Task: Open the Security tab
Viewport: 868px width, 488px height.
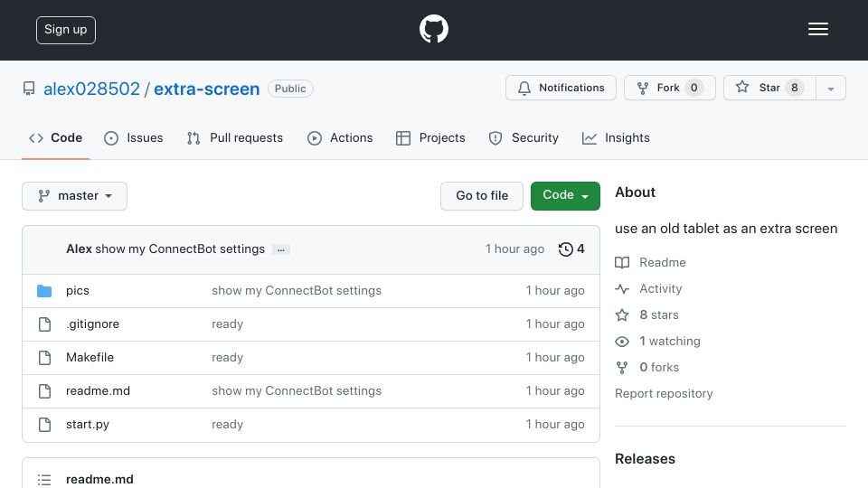Action: pyautogui.click(x=524, y=137)
